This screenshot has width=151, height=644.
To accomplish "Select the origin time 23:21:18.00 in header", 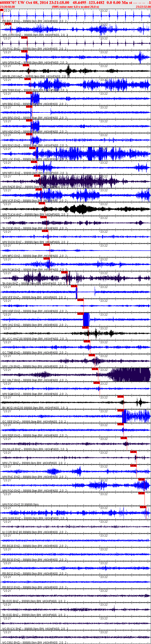I will [x=59, y=3].
